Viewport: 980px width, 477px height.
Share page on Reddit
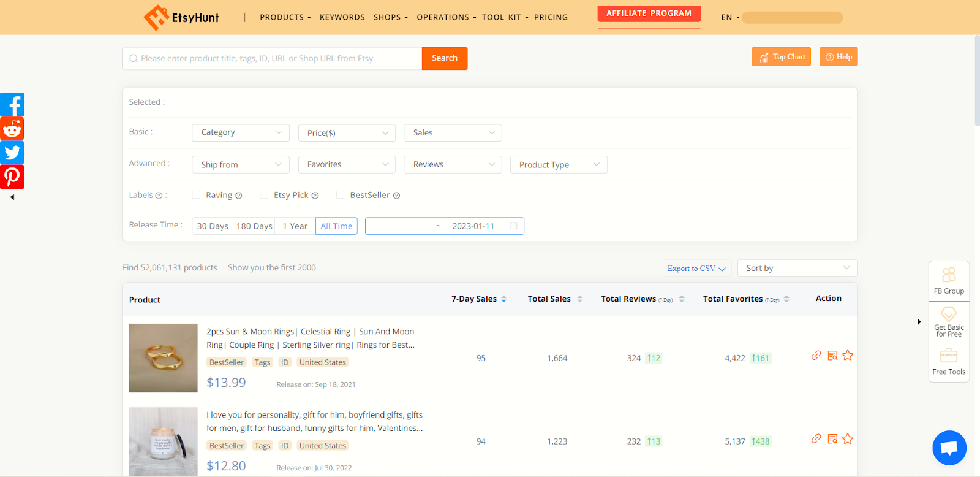point(12,129)
